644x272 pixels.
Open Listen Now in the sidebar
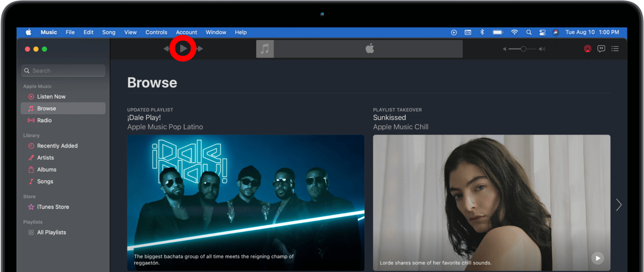tap(51, 96)
